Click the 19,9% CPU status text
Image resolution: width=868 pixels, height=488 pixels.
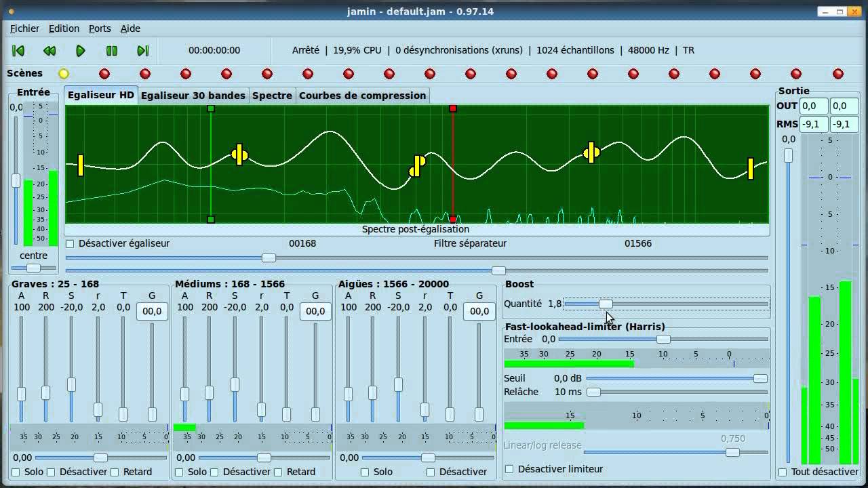[357, 50]
